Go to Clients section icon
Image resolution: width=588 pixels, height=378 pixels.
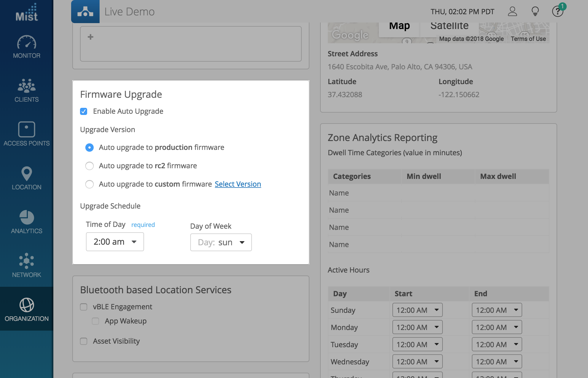tap(26, 86)
